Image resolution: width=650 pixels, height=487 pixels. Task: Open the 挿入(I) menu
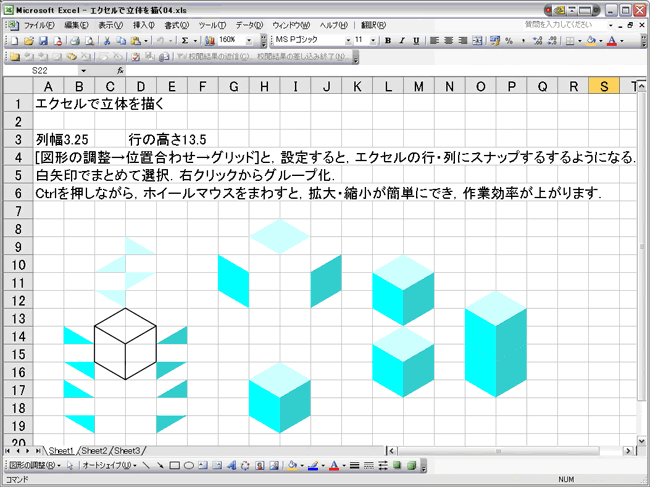(143, 25)
